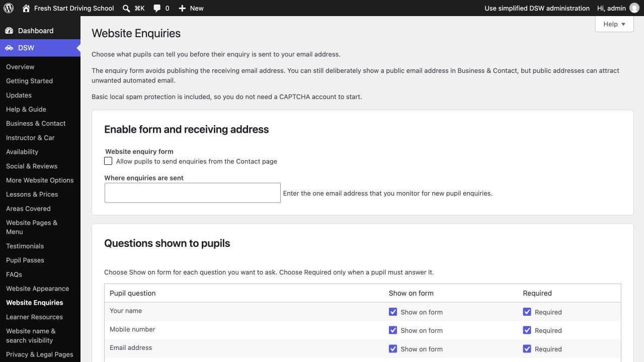
Task: Open the search magnifier icon in admin bar
Action: (126, 8)
